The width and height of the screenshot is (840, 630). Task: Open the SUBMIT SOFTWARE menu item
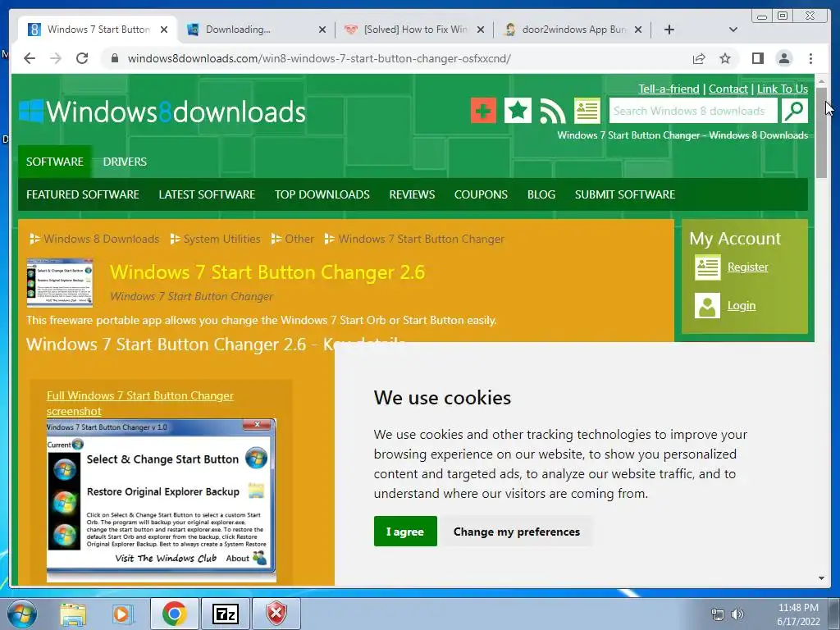coord(624,194)
